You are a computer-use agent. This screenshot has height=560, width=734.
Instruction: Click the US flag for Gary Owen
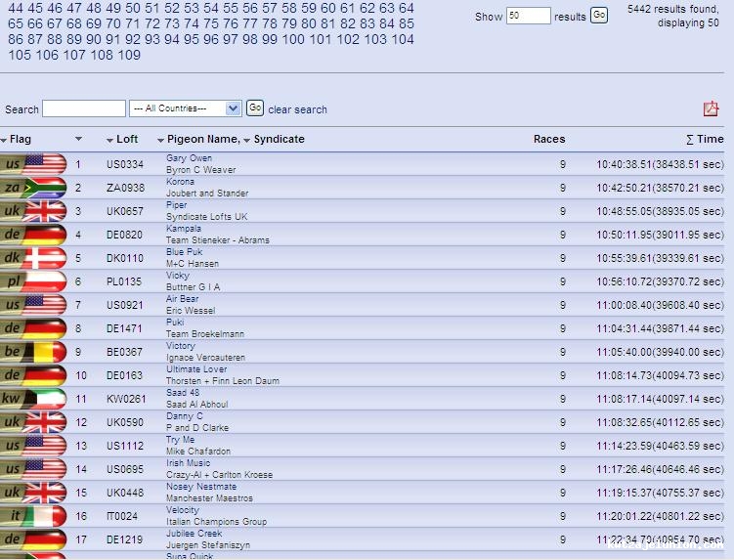(34, 165)
